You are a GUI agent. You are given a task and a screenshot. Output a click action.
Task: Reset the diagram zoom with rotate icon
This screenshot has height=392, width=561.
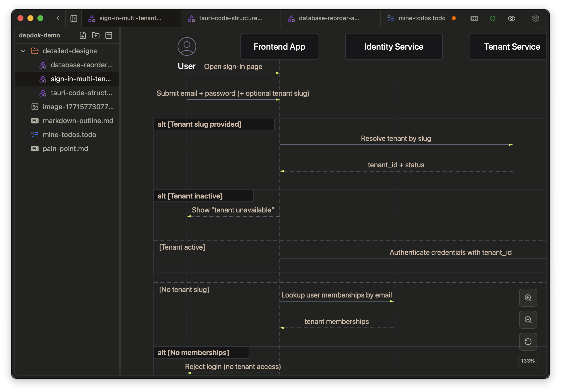coord(528,342)
